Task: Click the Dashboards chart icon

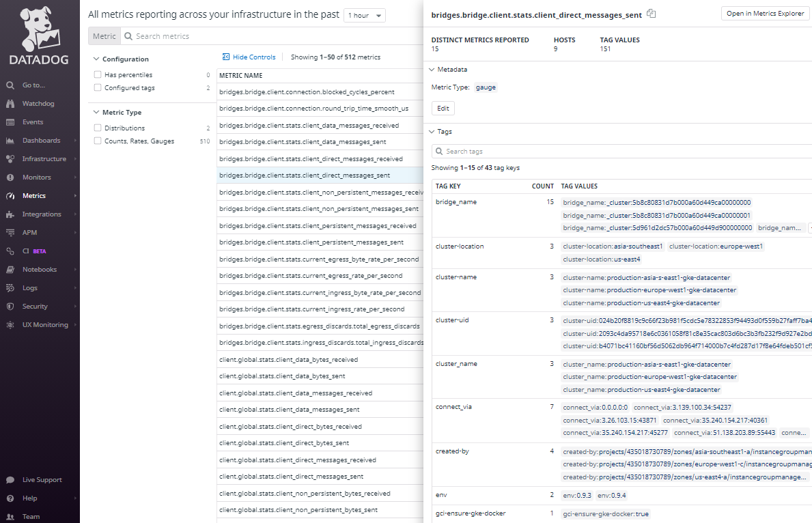Action: click(10, 141)
